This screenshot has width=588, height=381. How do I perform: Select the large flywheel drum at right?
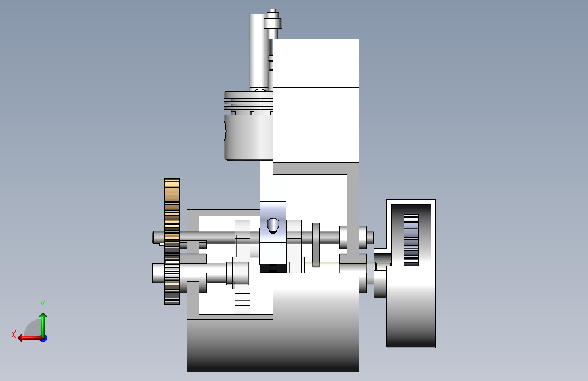tap(411, 306)
